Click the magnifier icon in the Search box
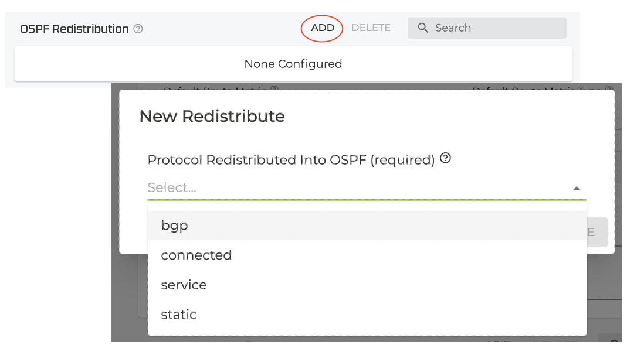644x355 pixels. [x=422, y=28]
